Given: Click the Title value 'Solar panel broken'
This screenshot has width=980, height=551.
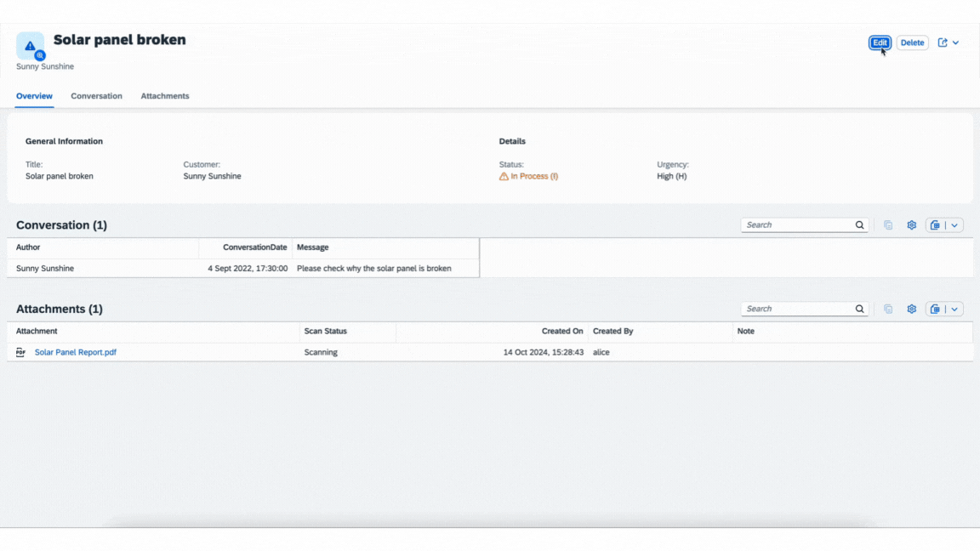Looking at the screenshot, I should (60, 176).
